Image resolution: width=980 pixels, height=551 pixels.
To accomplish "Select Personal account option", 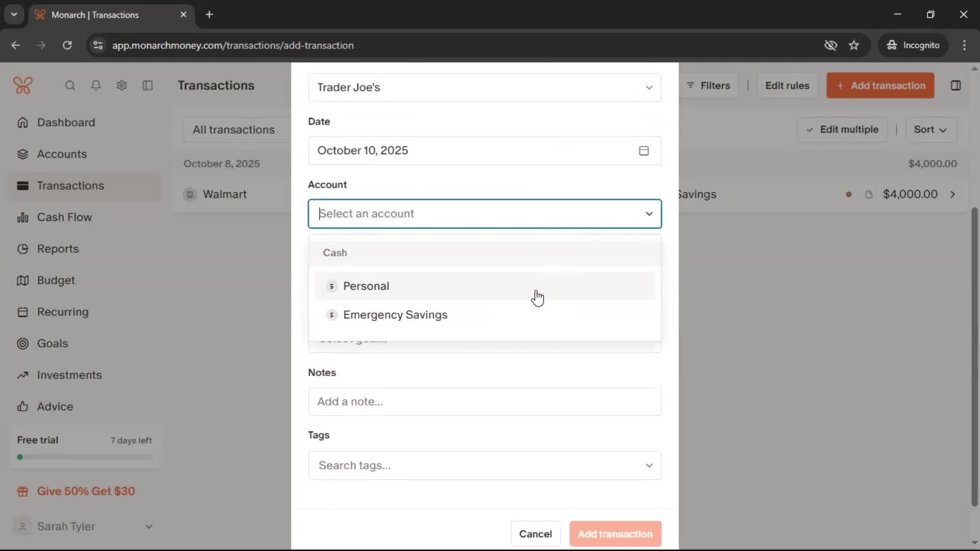I will click(x=366, y=286).
